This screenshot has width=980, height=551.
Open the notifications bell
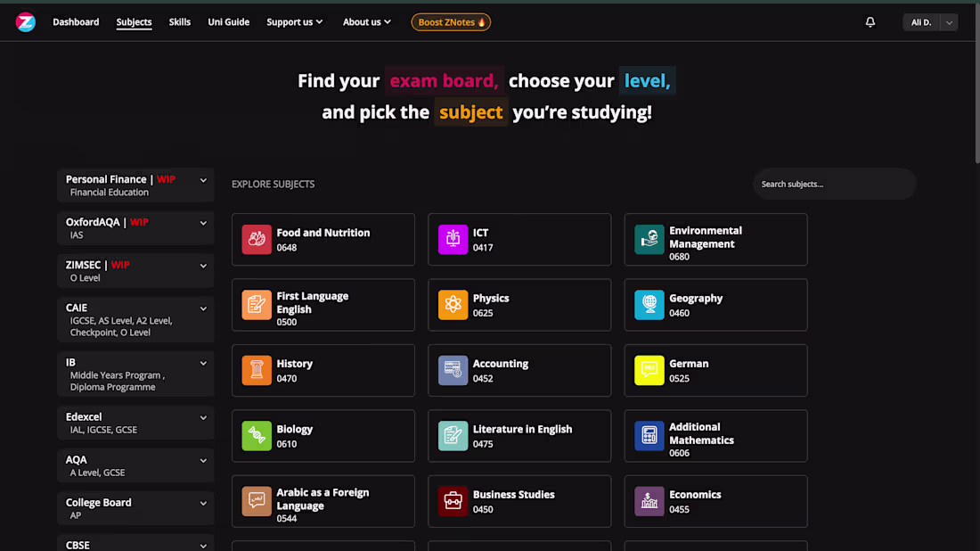click(870, 22)
